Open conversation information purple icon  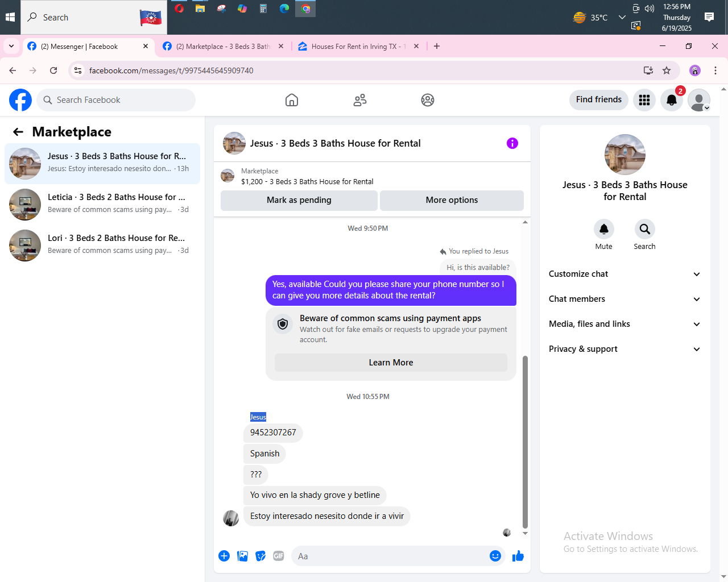[x=512, y=143]
